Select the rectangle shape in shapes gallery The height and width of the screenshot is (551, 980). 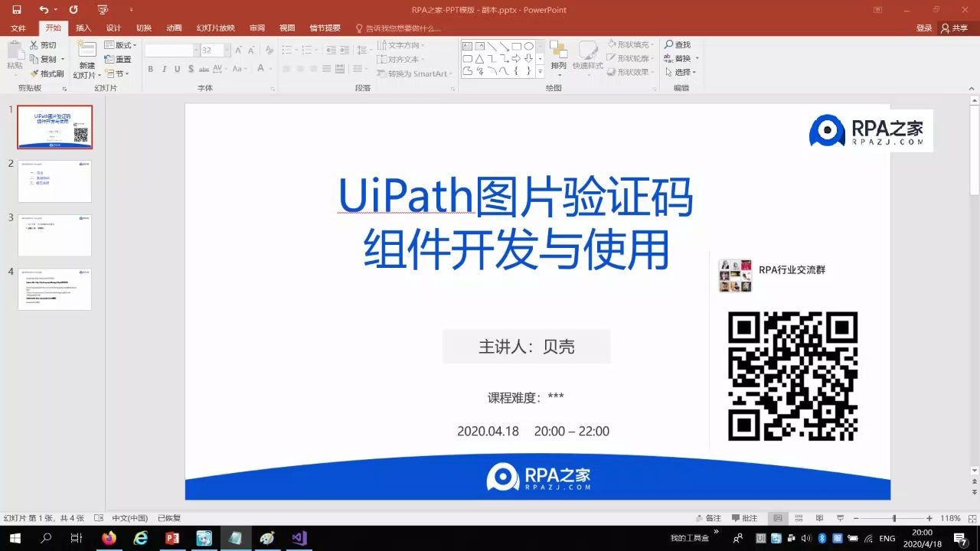click(x=517, y=46)
